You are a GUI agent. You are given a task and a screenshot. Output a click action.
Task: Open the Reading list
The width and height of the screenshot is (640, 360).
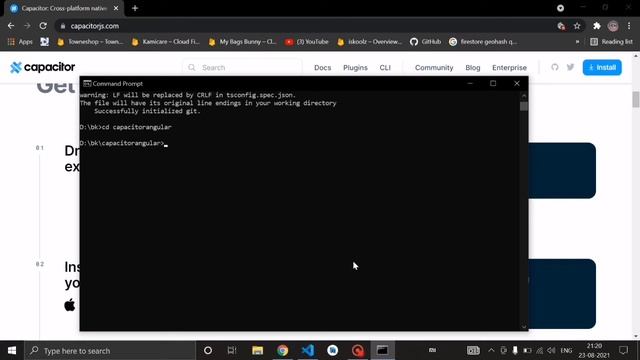(611, 42)
